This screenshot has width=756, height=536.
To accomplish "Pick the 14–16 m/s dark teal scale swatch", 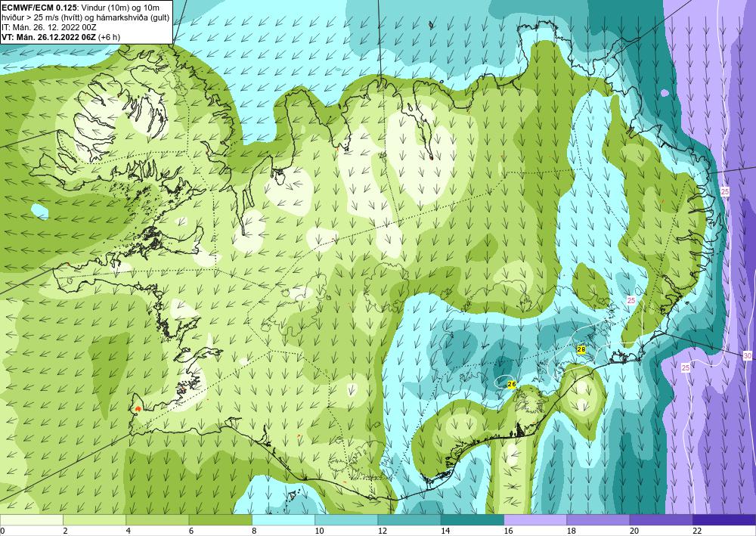I will (x=472, y=519).
